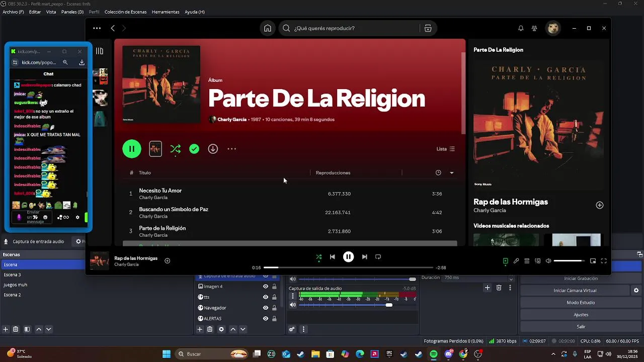Open OBS Colección de Escenas menu

[126, 12]
